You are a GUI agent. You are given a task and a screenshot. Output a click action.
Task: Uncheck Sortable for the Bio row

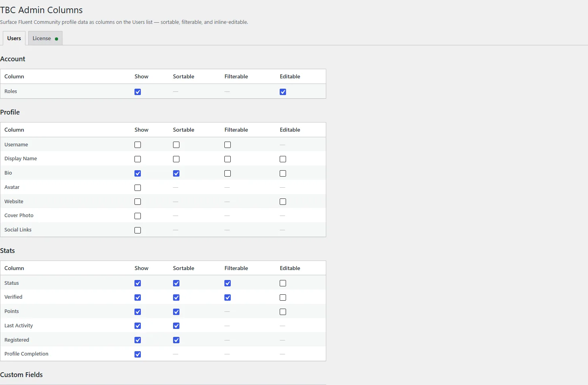point(176,173)
